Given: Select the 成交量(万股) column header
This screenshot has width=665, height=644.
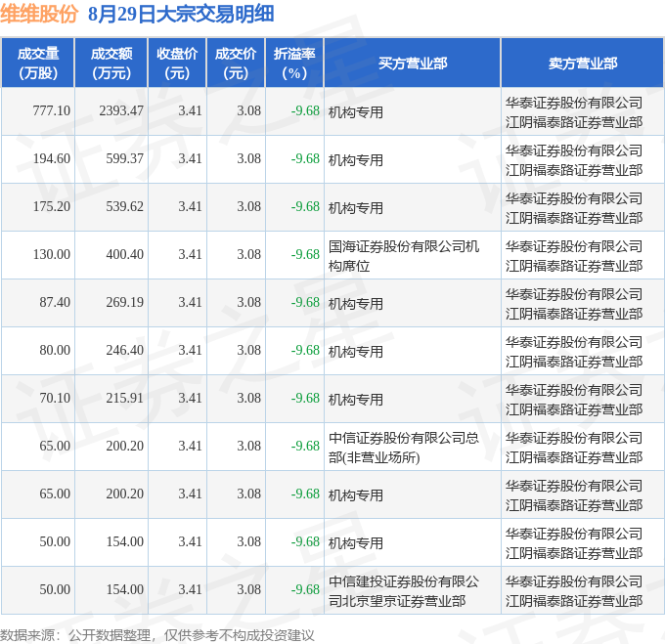Looking at the screenshot, I should coord(38,64).
